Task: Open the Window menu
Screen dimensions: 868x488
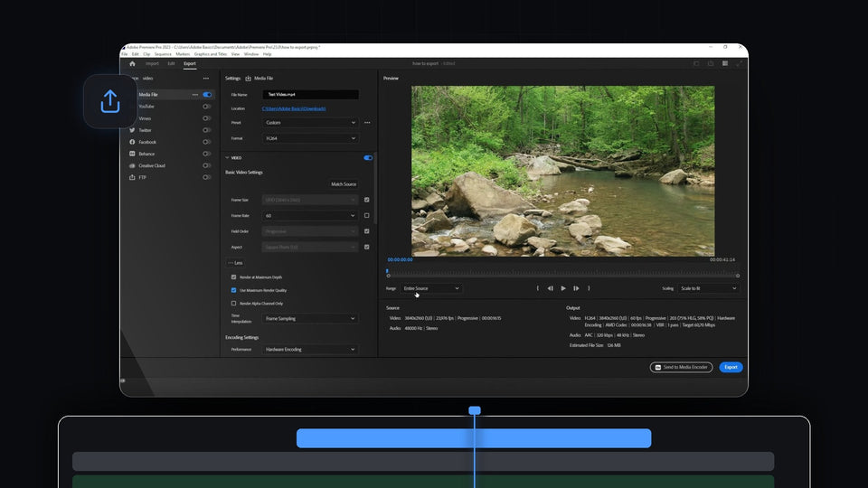Action: click(x=251, y=54)
